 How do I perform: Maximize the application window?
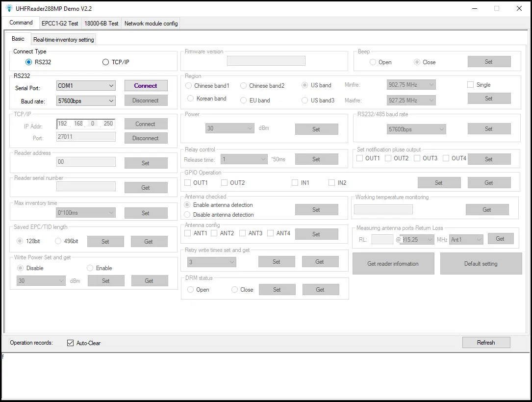point(497,8)
